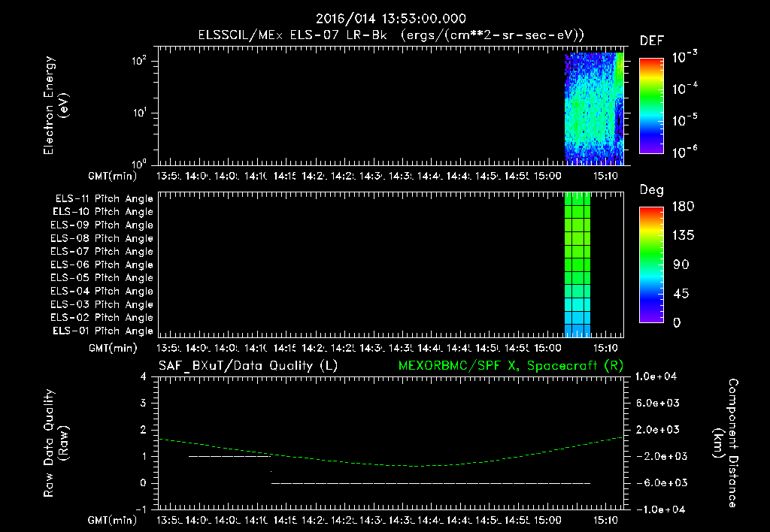
Task: Click the SAF_BXuT/Data Quality (L) title
Action: [x=248, y=366]
